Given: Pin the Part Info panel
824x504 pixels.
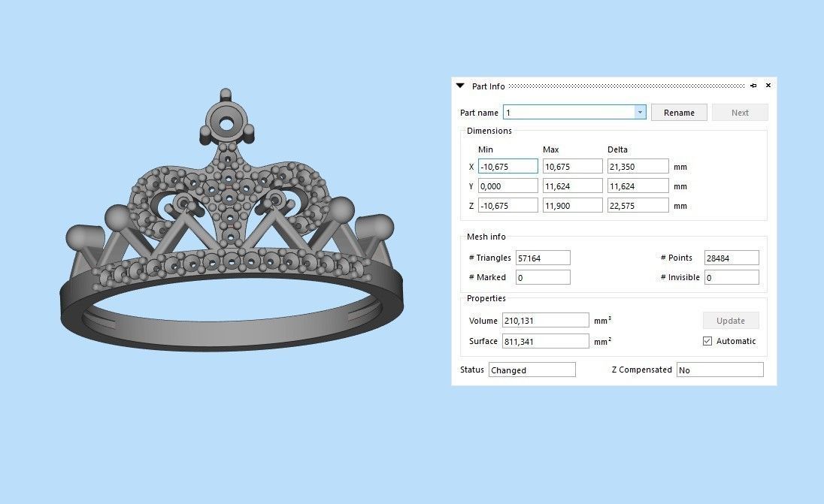Looking at the screenshot, I should click(753, 86).
